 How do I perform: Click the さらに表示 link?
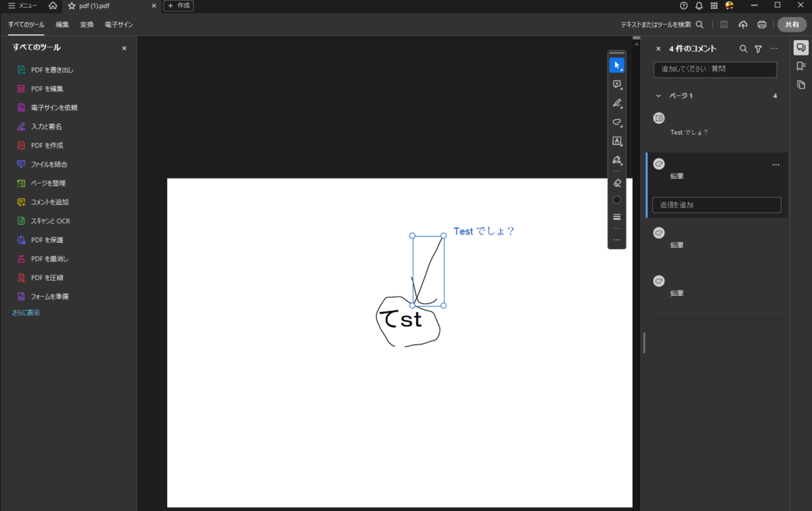tap(25, 312)
